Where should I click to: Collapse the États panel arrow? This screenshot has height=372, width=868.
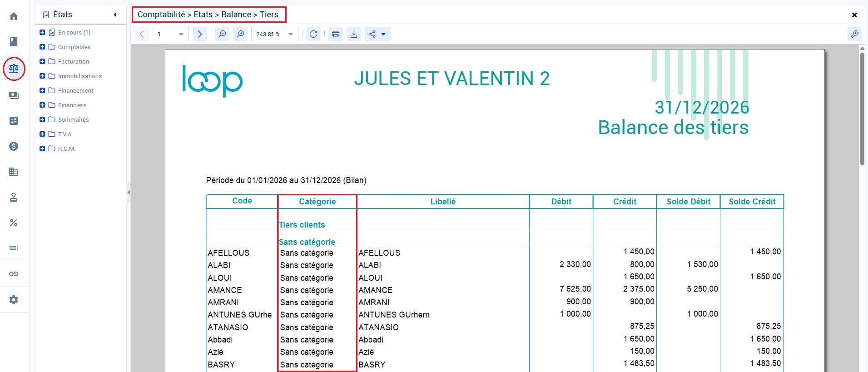115,15
